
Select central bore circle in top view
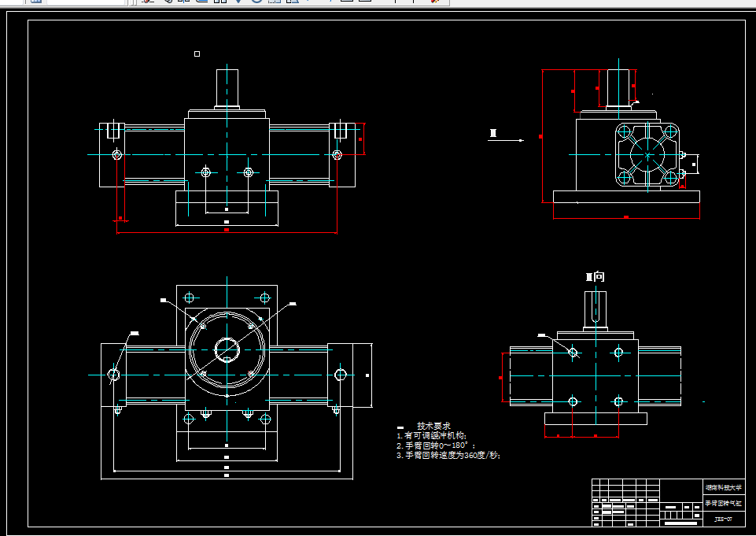tap(227, 349)
